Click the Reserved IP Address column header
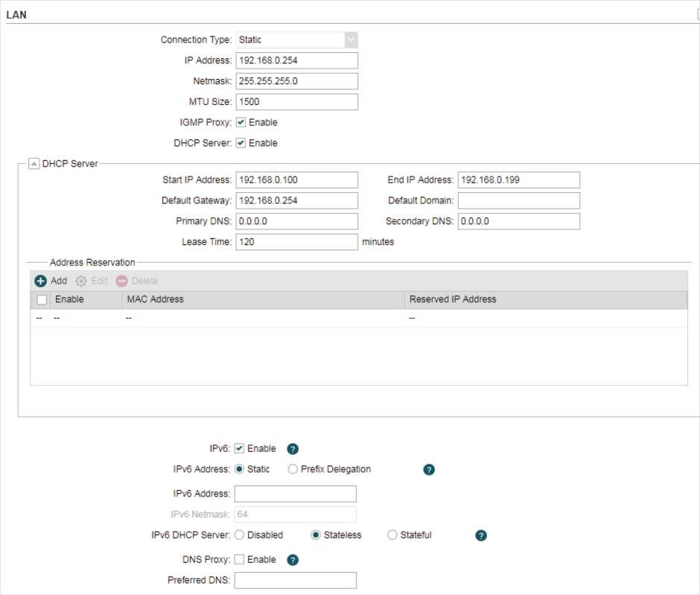 (452, 299)
